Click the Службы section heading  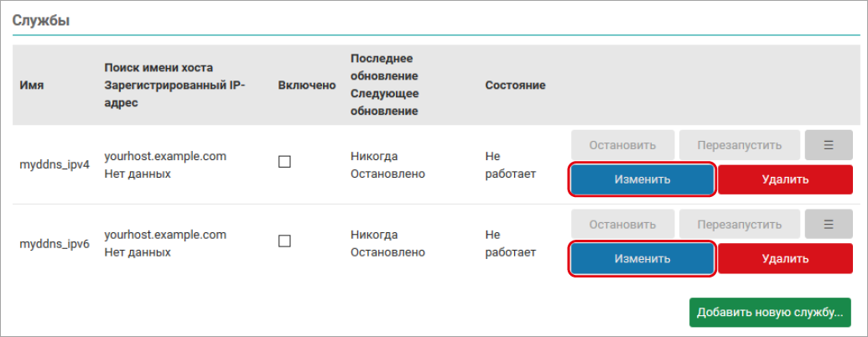pos(40,21)
